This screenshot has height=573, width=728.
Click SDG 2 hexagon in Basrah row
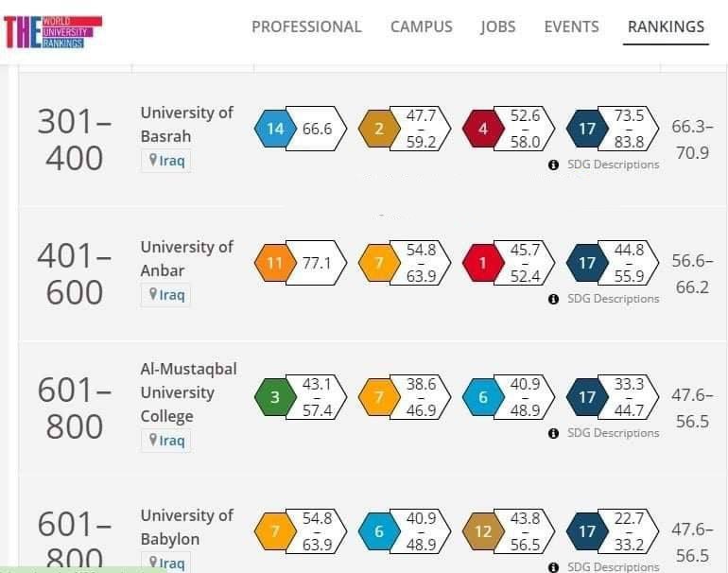[379, 130]
